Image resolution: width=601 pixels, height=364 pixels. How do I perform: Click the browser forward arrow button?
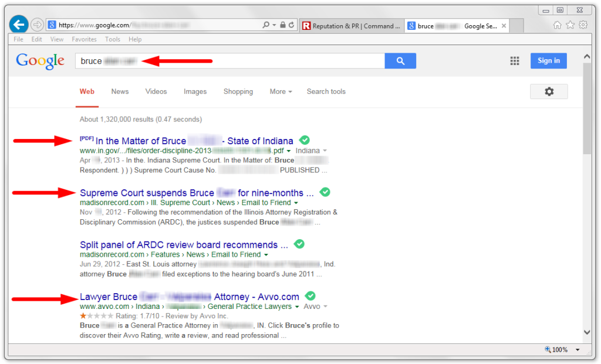pyautogui.click(x=37, y=25)
